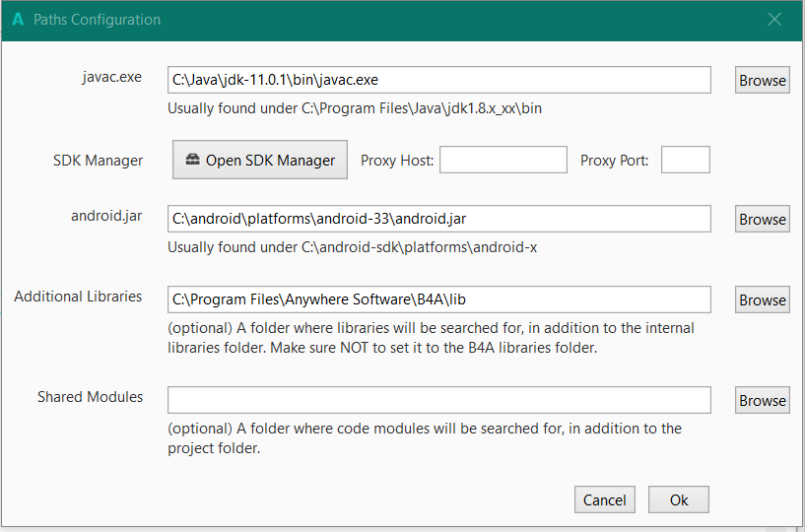Screen dimensions: 805x532
Task: Click the Proxy Host label
Action: click(x=397, y=161)
